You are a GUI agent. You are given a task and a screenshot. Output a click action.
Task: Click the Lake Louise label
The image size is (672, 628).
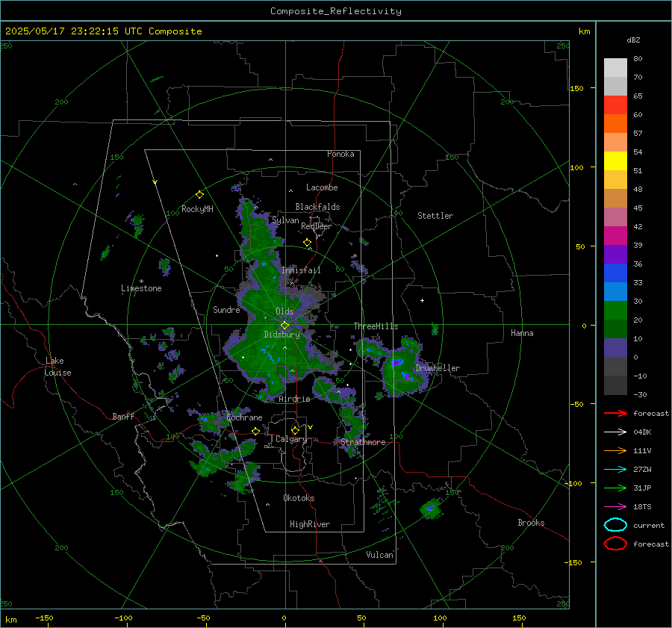[x=57, y=367]
